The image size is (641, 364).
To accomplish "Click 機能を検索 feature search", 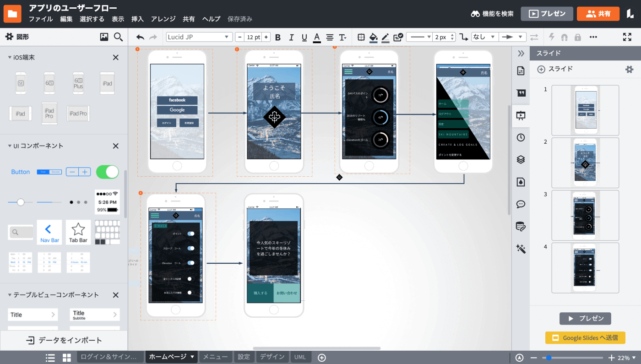I will [x=493, y=14].
